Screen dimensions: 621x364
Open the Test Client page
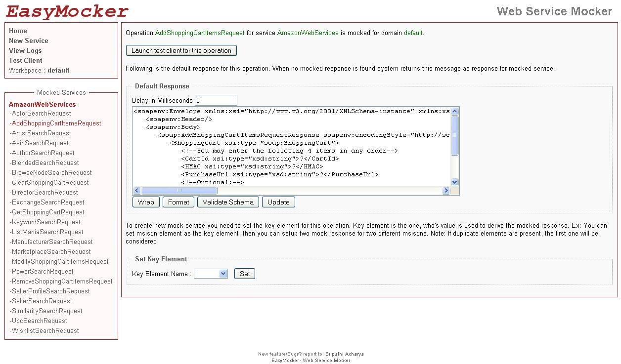[x=25, y=60]
